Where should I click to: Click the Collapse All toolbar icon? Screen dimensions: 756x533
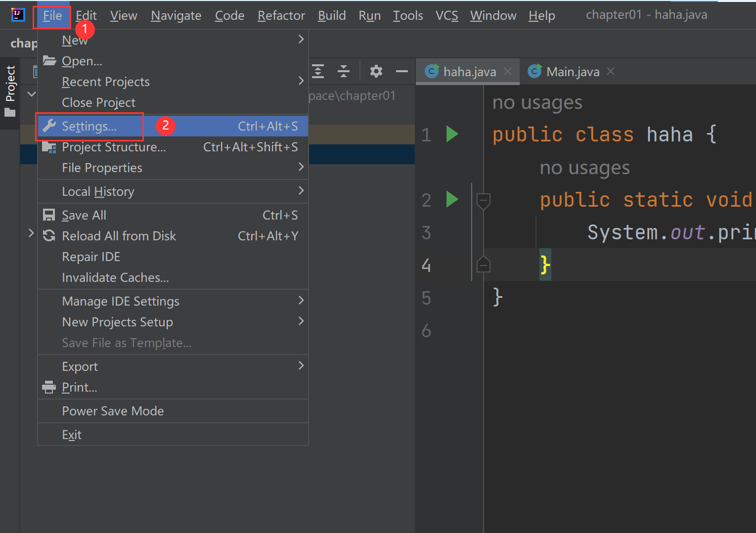(344, 72)
